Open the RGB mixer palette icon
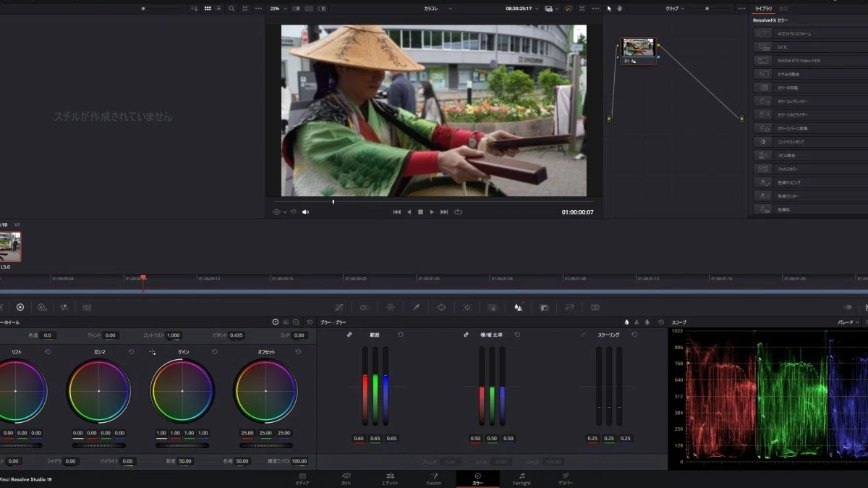Image resolution: width=868 pixels, height=488 pixels. coord(64,307)
